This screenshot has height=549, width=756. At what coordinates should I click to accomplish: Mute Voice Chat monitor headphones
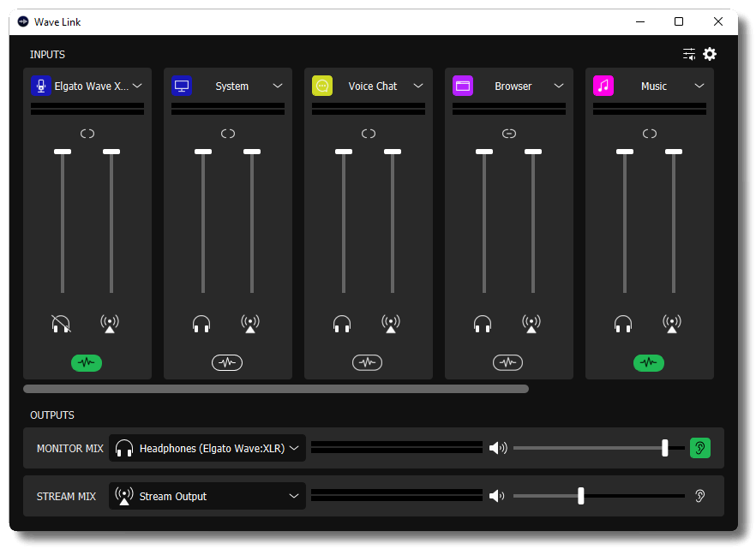click(x=342, y=324)
